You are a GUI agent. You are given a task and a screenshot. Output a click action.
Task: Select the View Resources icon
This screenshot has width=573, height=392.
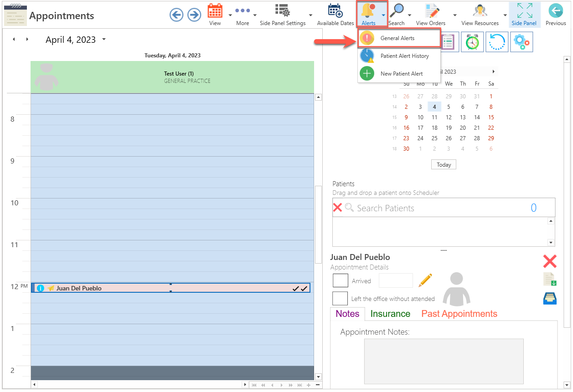[x=480, y=12]
